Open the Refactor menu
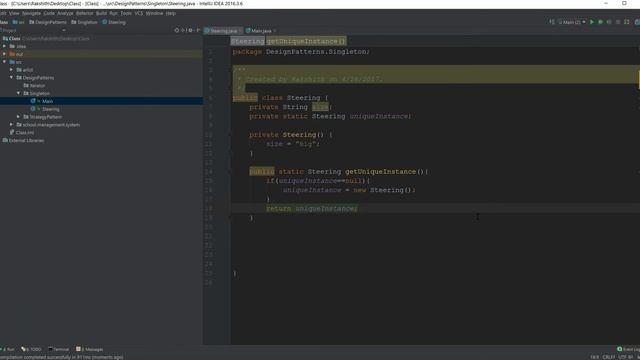Screen dimensions: 640x360 pos(84,13)
